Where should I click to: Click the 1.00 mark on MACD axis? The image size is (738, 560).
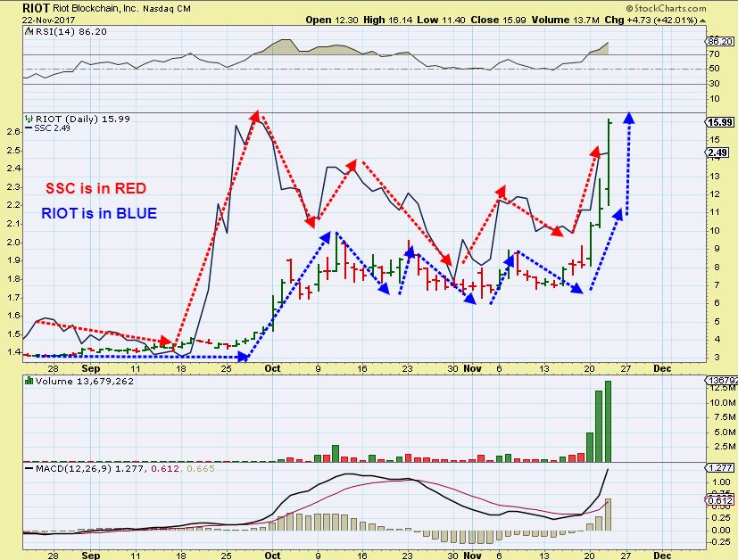pos(722,482)
